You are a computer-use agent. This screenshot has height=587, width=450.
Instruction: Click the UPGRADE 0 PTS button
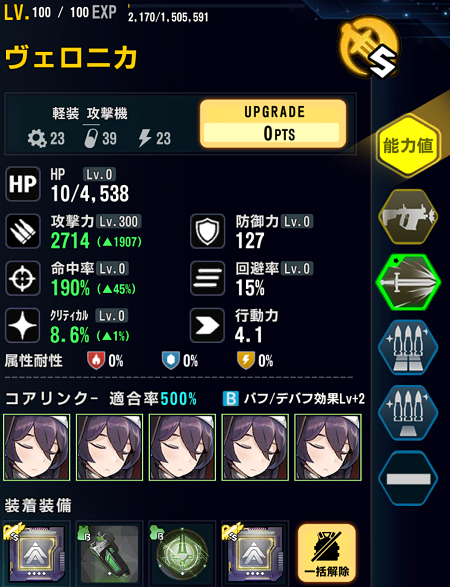(273, 123)
